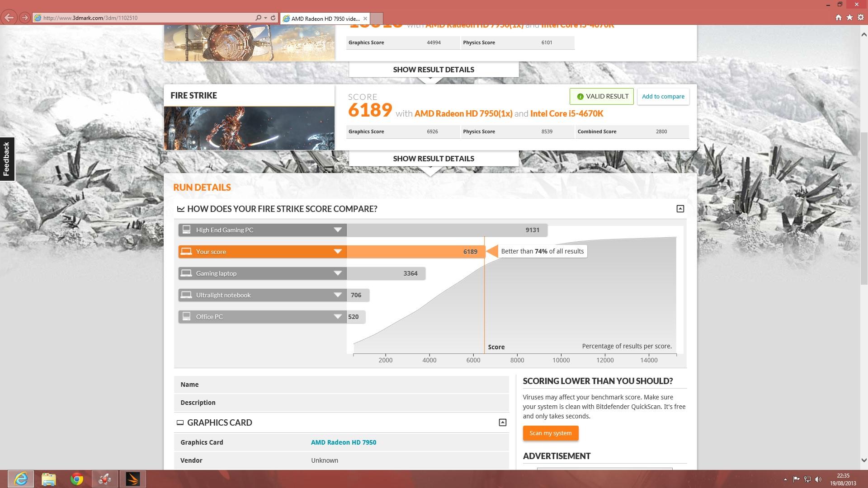Click the Your score laptop icon
868x488 pixels.
coord(186,251)
